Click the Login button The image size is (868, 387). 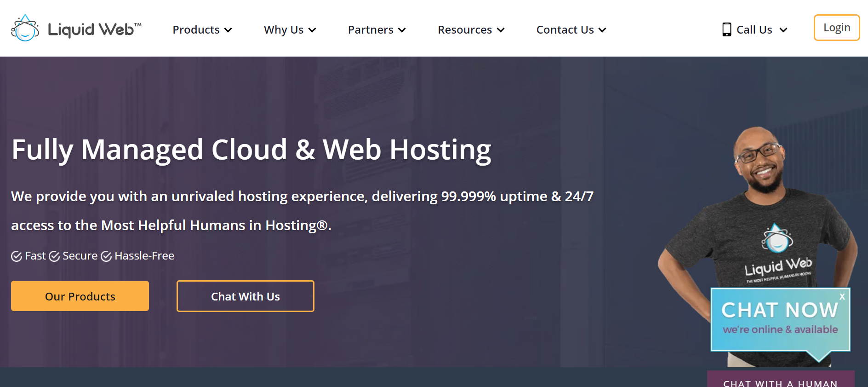(x=837, y=28)
